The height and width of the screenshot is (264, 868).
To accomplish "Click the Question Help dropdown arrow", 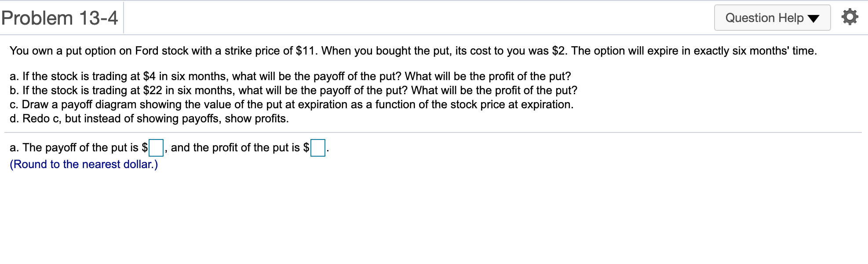I will pos(814,18).
